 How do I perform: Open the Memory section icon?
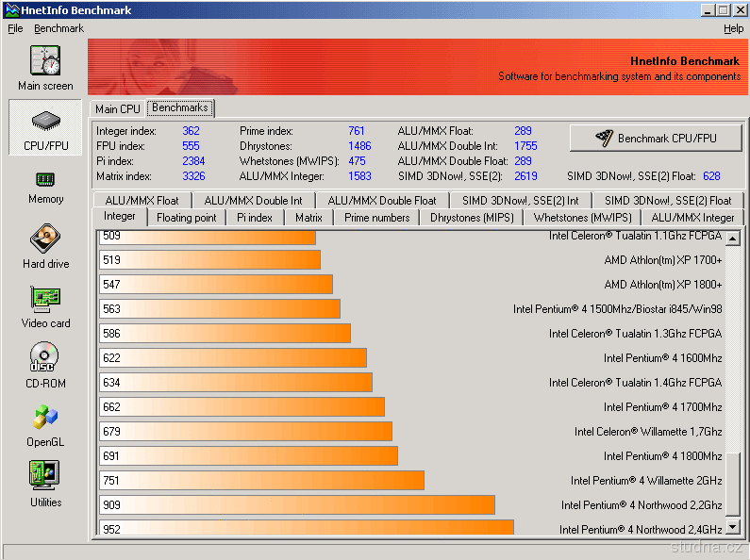(x=44, y=179)
